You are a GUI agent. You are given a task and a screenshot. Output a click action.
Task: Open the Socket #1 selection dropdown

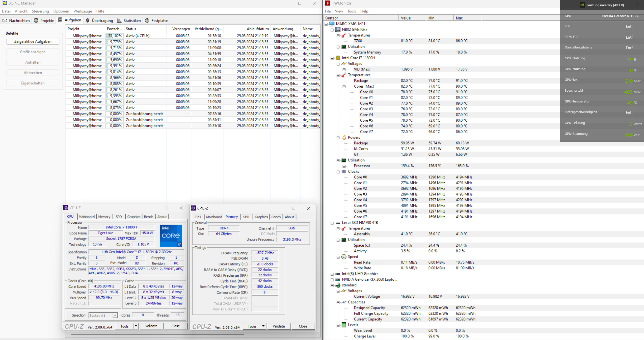[115, 315]
